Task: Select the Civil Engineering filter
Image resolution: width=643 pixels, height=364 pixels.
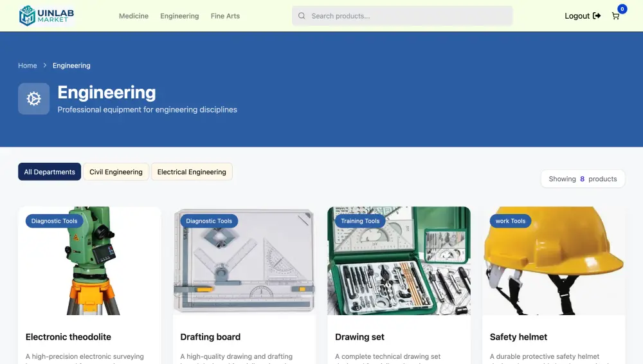Action: 116,172
